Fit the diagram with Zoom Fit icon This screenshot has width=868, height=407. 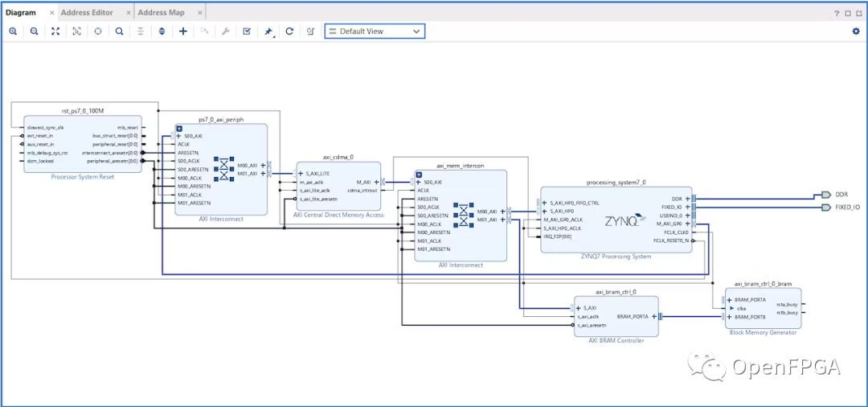click(x=55, y=31)
